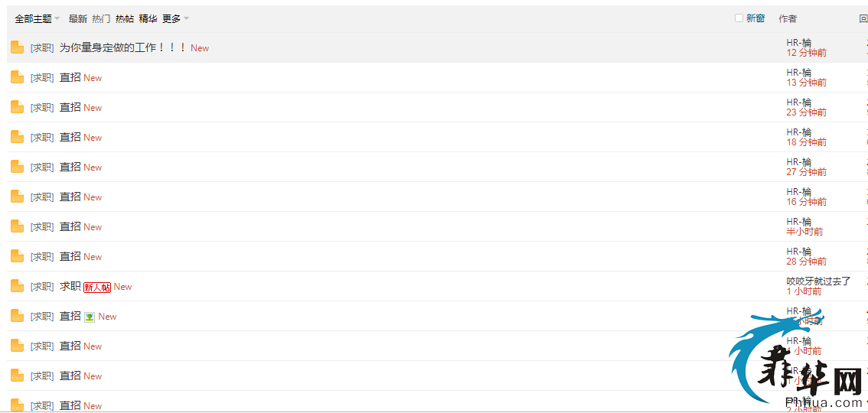Enable the 新窗 checkbox
868x413 pixels.
pyautogui.click(x=739, y=18)
